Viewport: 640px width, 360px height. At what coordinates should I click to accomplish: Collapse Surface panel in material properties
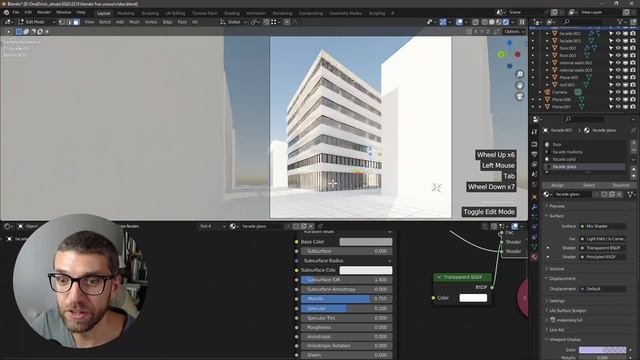[x=557, y=216]
